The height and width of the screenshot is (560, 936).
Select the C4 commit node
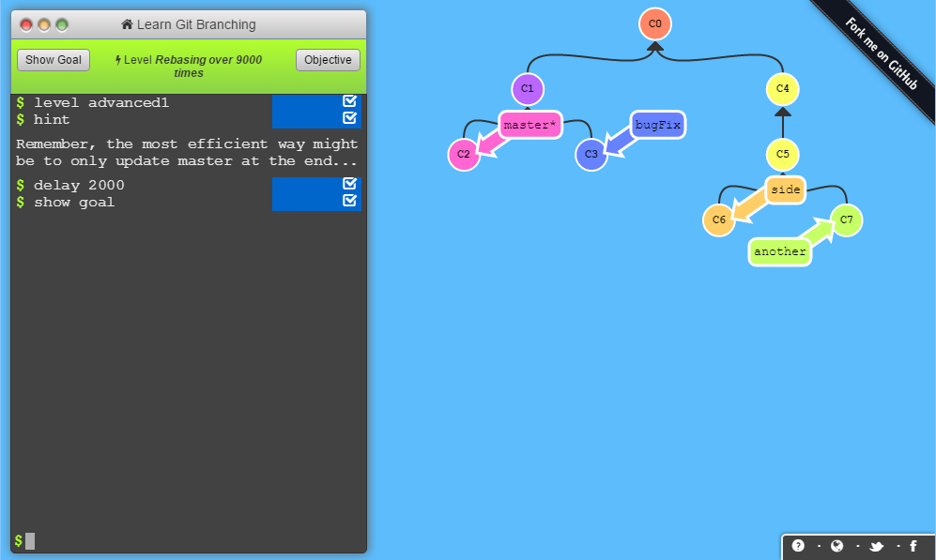pos(783,89)
